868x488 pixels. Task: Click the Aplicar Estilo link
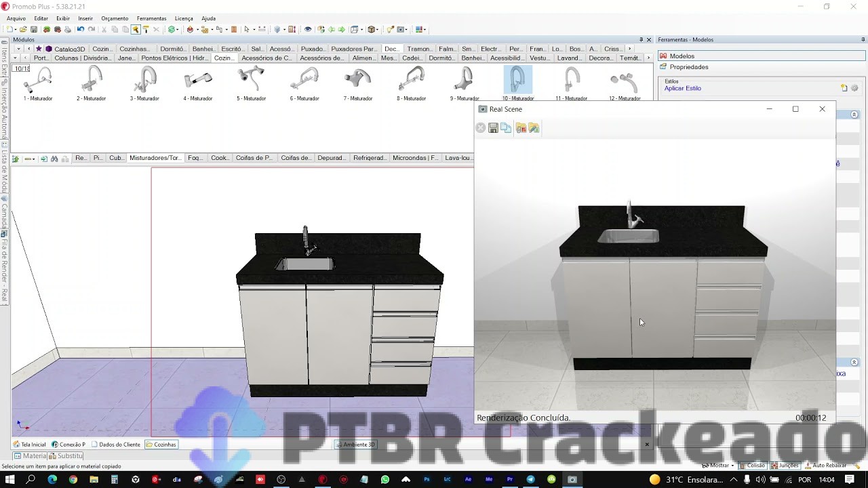tap(682, 88)
